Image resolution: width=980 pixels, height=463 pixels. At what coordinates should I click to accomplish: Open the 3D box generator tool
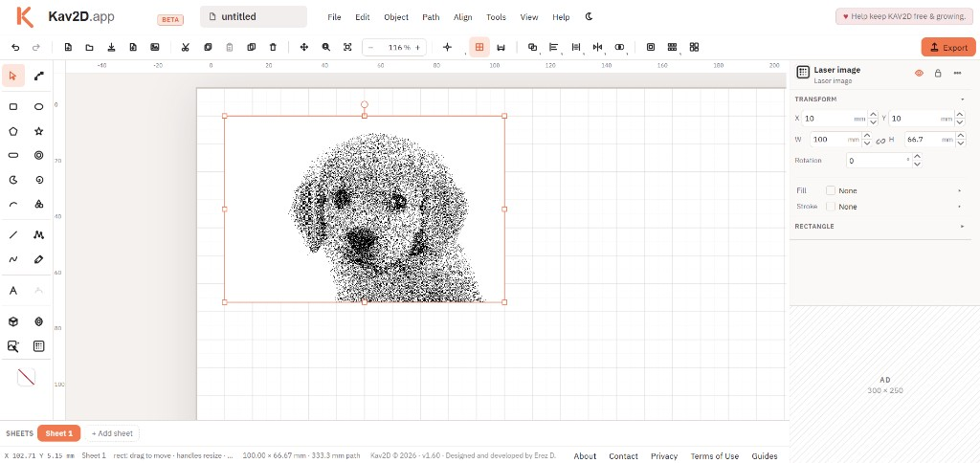coord(13,321)
